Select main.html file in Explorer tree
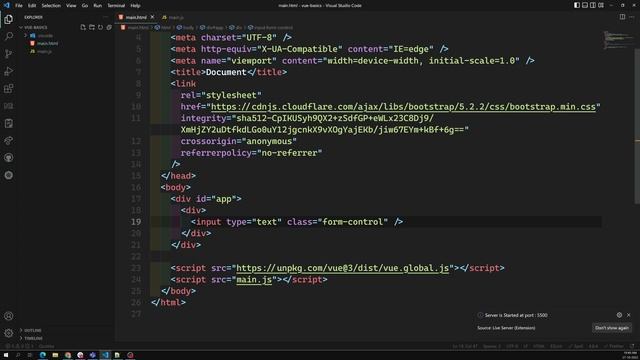This screenshot has width=640, height=360. 47,43
